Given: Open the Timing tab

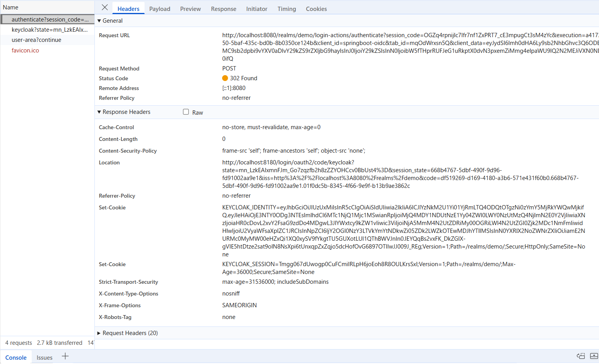Looking at the screenshot, I should 287,9.
